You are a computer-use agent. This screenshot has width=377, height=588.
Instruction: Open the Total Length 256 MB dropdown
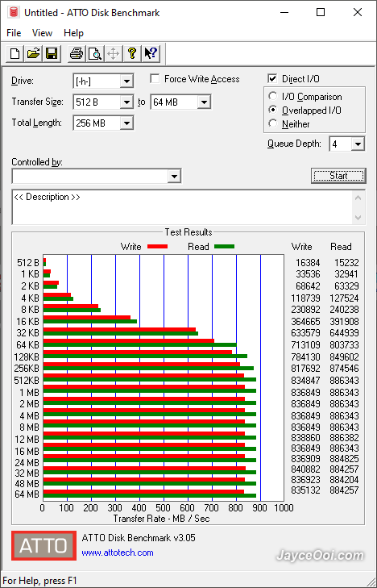(127, 123)
